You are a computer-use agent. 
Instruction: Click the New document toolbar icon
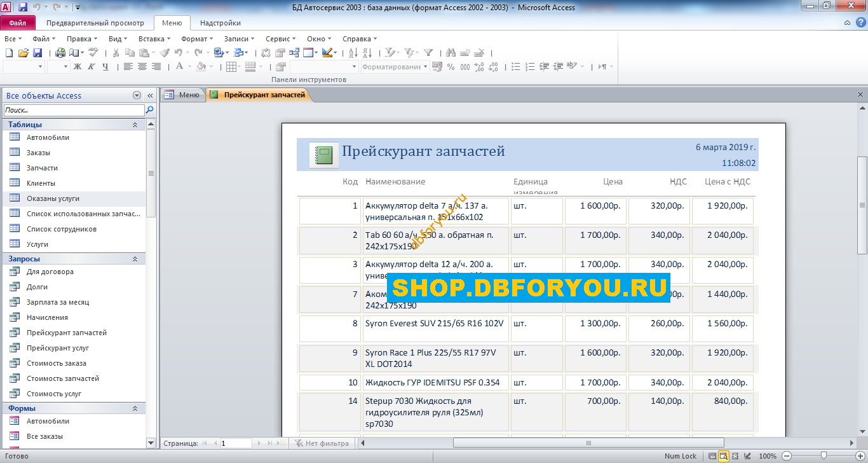pos(9,53)
